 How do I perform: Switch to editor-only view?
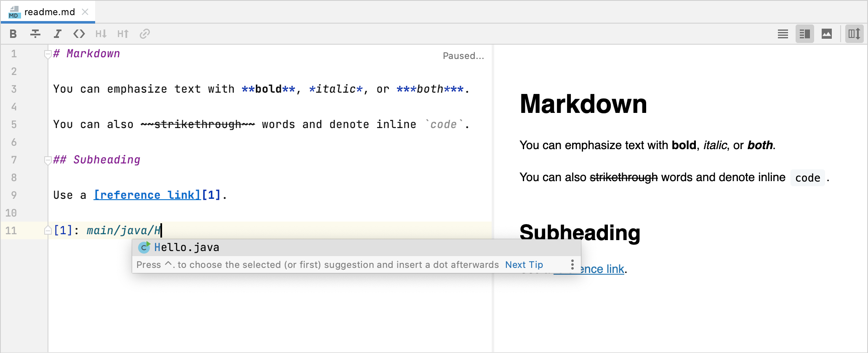[783, 34]
